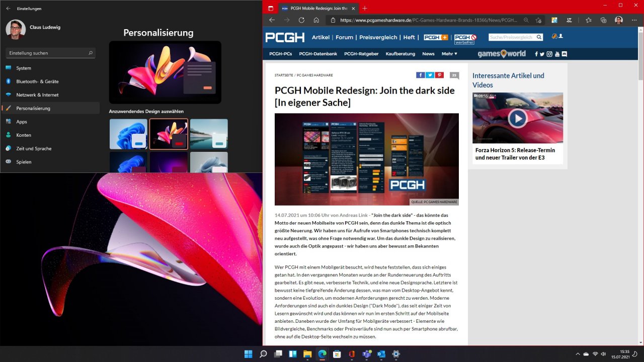Viewport: 644px width, 362px height.
Task: Go back in the Edge browser
Action: [x=272, y=20]
